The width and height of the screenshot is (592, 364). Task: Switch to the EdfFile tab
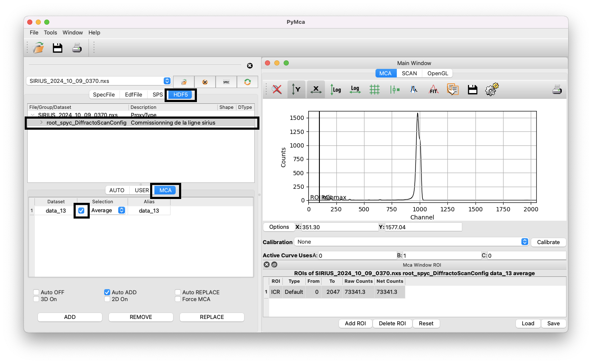134,94
